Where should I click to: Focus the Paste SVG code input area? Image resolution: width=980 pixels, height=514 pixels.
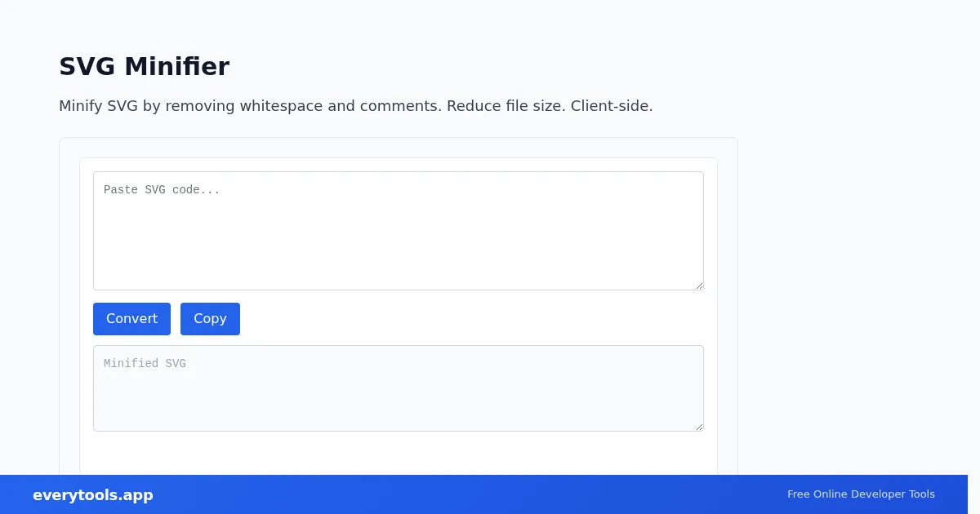399,231
